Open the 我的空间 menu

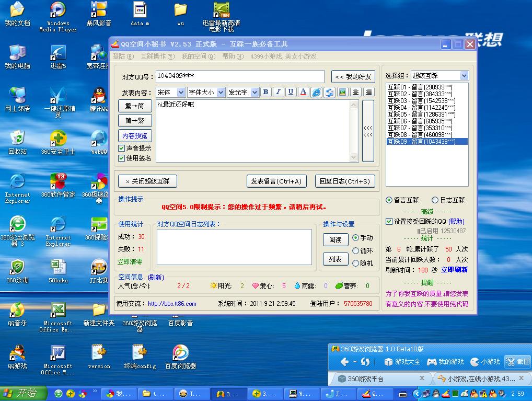(x=198, y=56)
